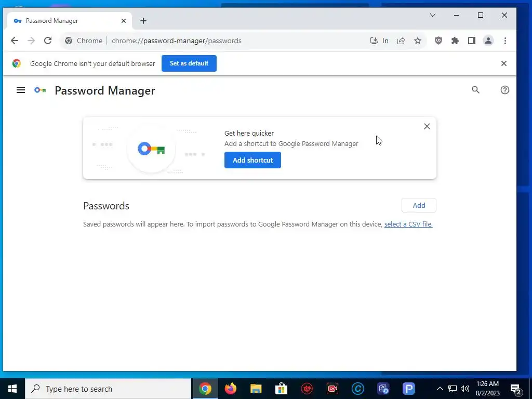
Task: Open the Password Manager hamburger menu
Action: point(21,90)
